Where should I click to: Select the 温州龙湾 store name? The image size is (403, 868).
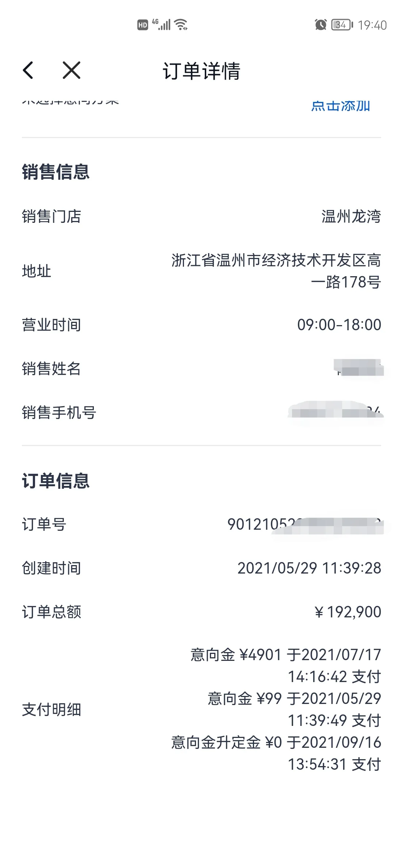[x=351, y=216]
